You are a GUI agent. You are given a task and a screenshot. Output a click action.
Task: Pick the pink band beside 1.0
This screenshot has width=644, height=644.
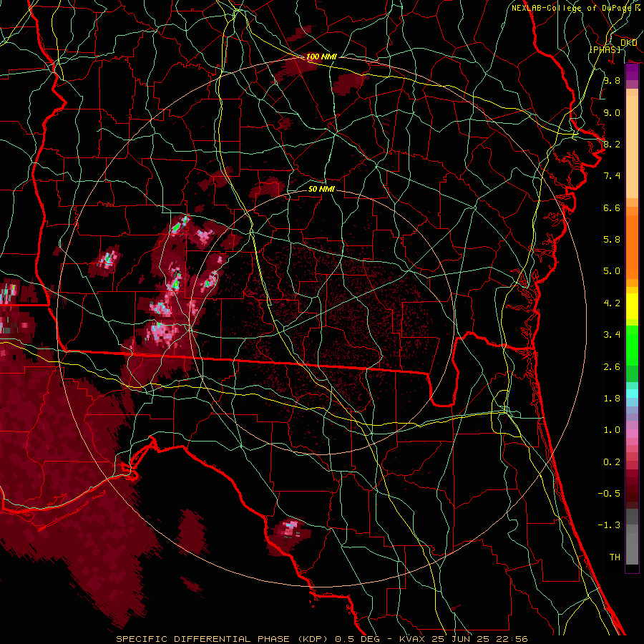[632, 434]
